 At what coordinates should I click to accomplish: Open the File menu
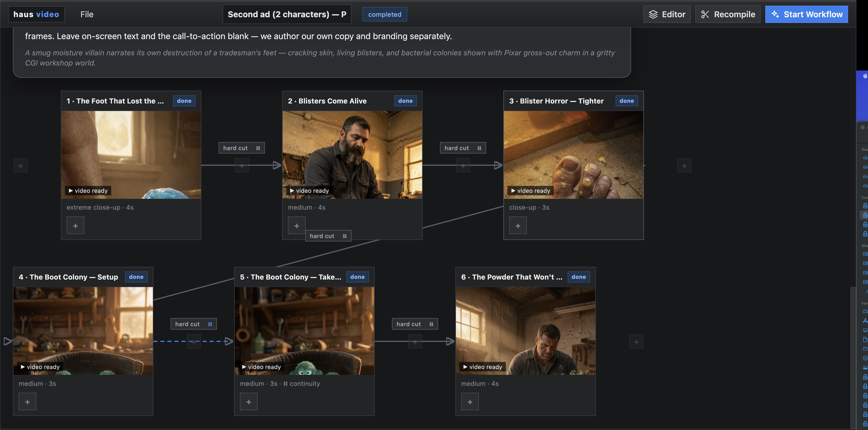87,15
